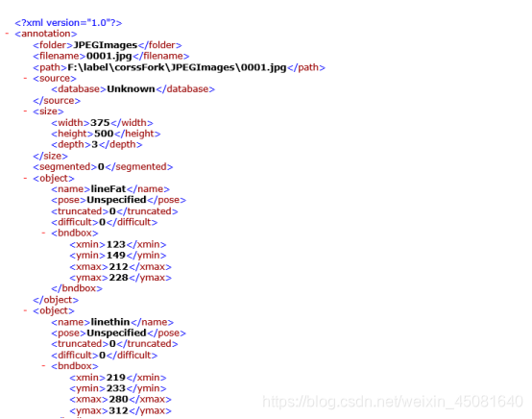
Task: Click difficult 0 under linethin object
Action: point(104,356)
